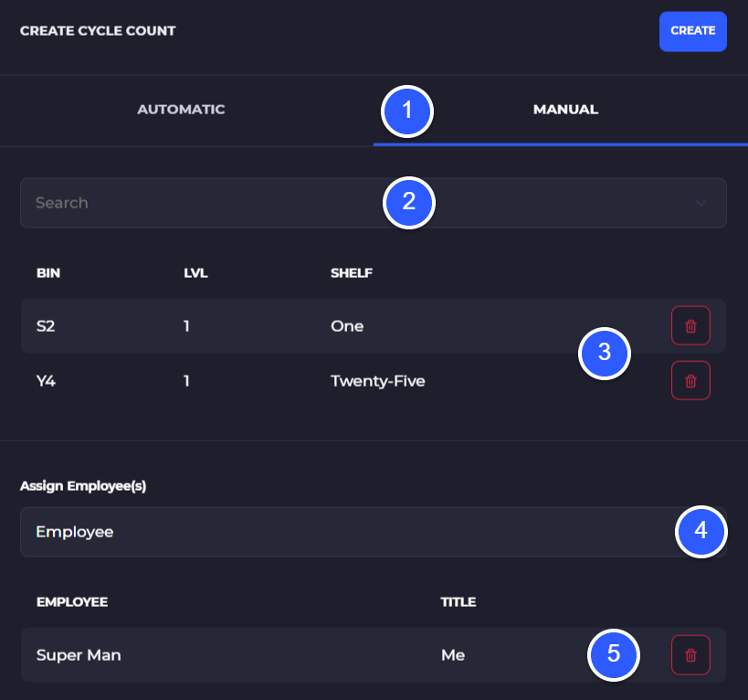Open the Employee dropdown

pos(373,532)
